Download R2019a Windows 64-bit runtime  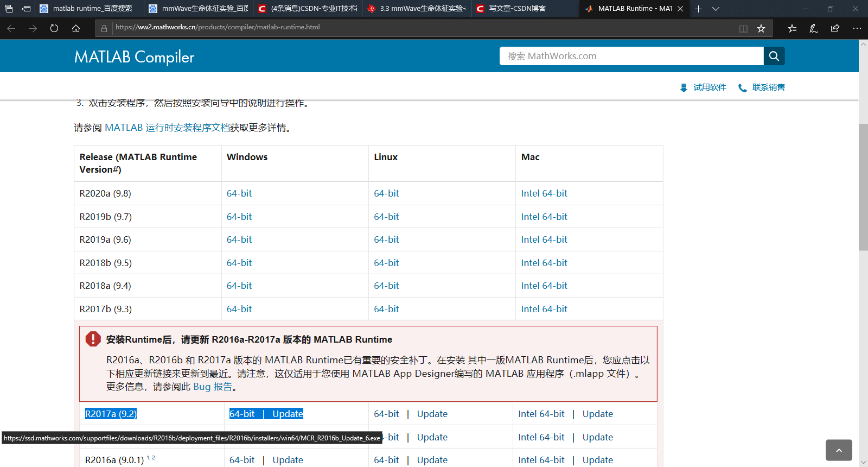point(239,239)
